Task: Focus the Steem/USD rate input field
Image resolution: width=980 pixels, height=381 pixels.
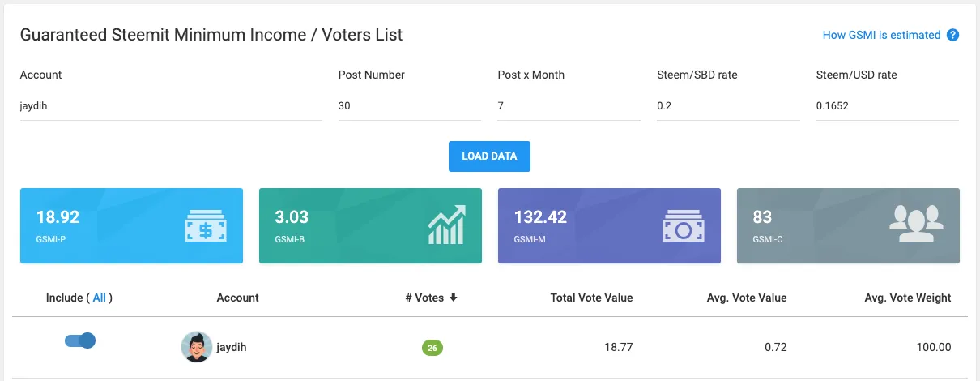Action: tap(888, 105)
